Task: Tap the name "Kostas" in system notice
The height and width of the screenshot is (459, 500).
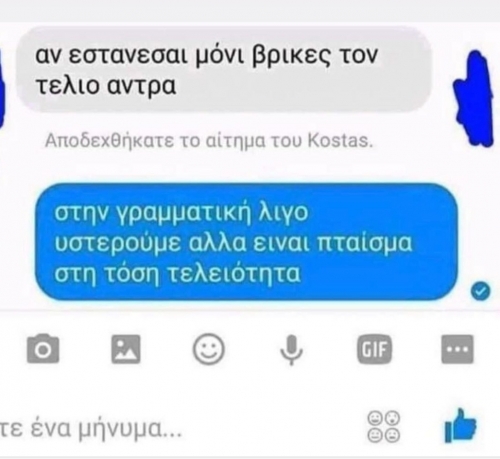Action: (x=340, y=141)
